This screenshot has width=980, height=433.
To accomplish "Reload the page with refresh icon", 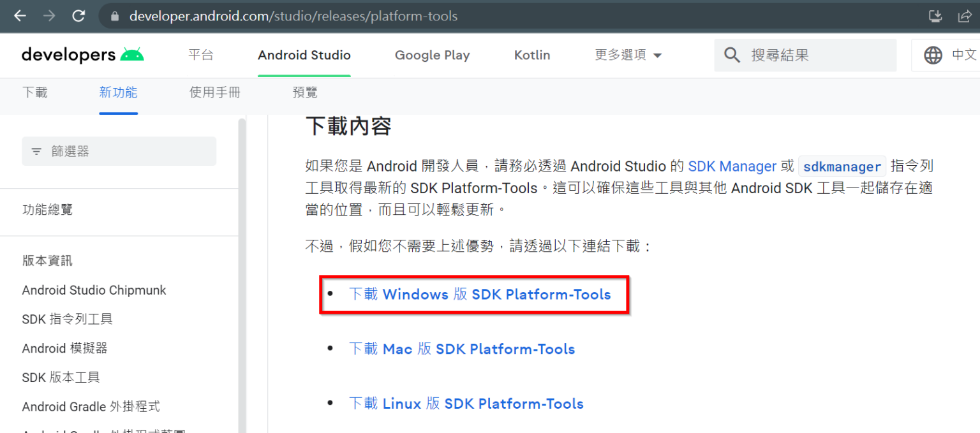I will [x=78, y=16].
